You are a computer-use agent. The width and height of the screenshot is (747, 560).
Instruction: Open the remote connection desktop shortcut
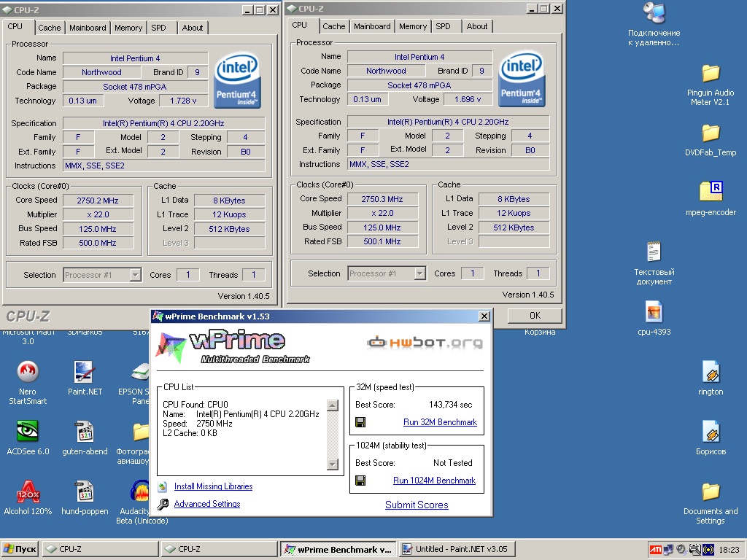pyautogui.click(x=654, y=13)
